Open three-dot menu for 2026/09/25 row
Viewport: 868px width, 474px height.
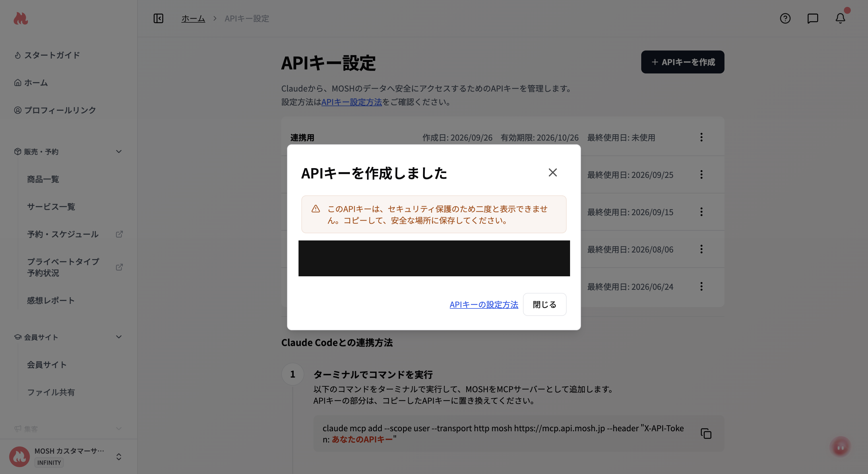702,174
